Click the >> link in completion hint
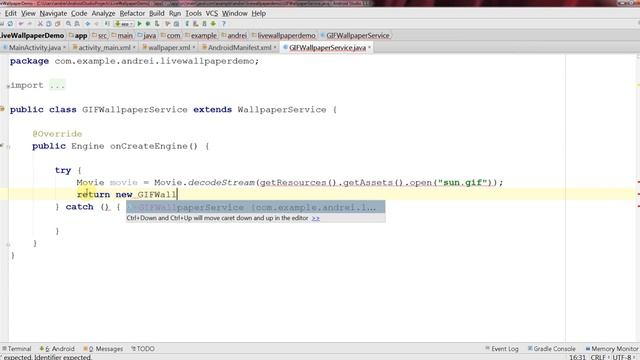 (x=316, y=218)
